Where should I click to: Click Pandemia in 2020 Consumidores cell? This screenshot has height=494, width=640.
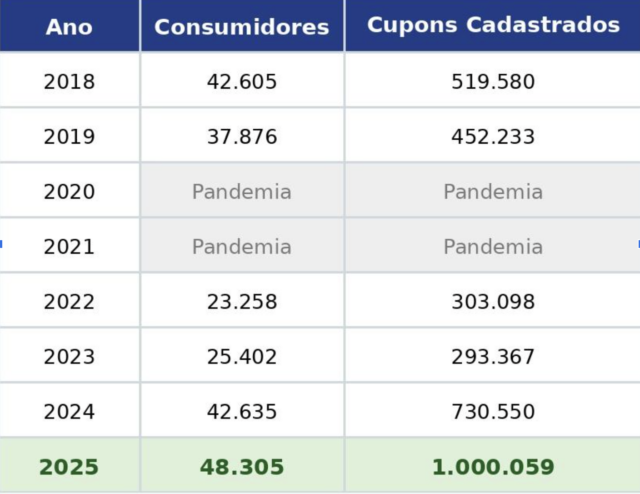[x=241, y=192]
